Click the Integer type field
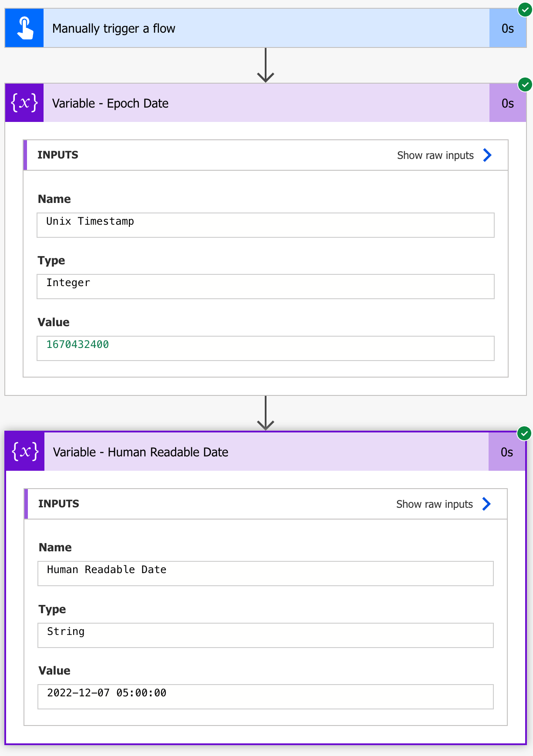533x756 pixels. click(x=265, y=287)
